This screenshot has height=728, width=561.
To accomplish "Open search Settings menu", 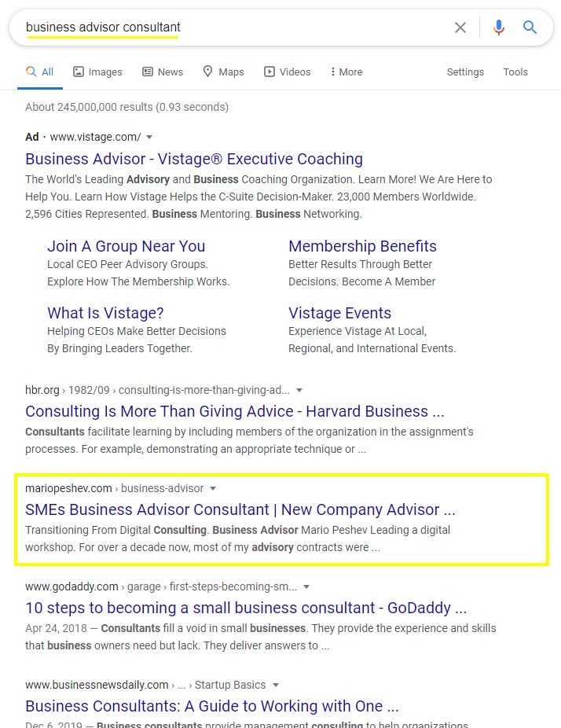I will tap(465, 72).
